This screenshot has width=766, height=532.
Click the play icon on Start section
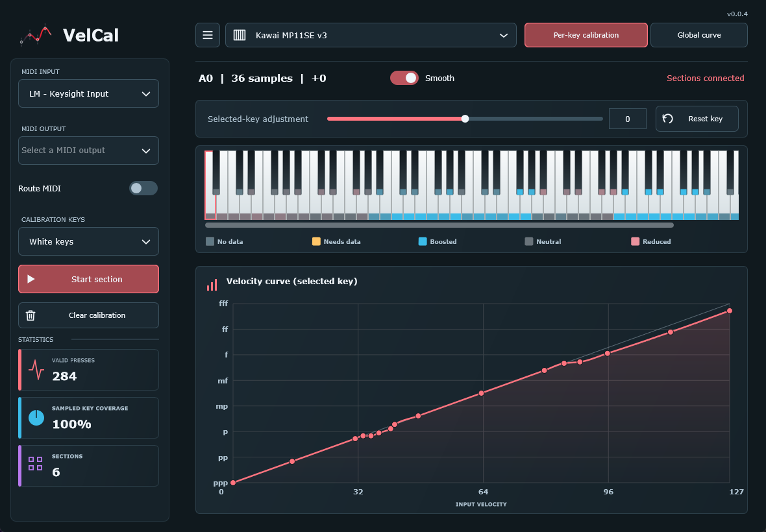(31, 279)
